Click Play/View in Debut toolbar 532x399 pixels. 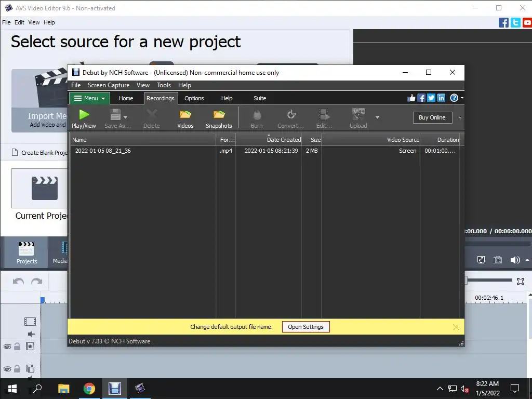coord(84,118)
